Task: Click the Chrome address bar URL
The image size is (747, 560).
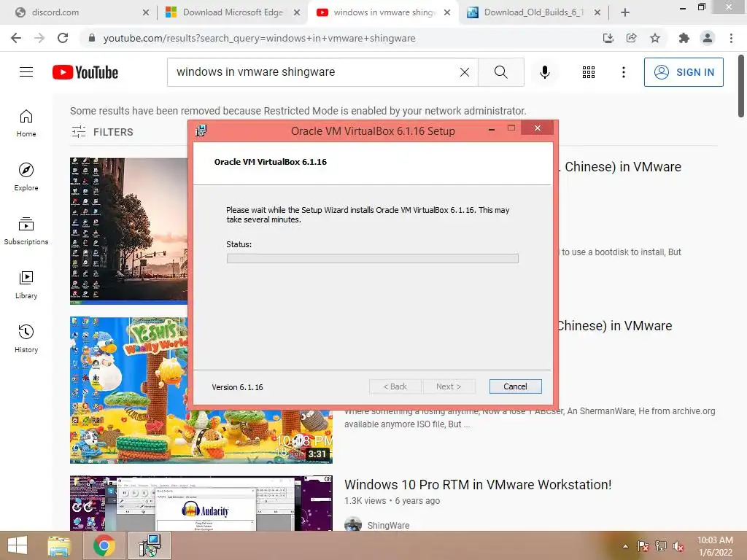Action: tap(260, 38)
